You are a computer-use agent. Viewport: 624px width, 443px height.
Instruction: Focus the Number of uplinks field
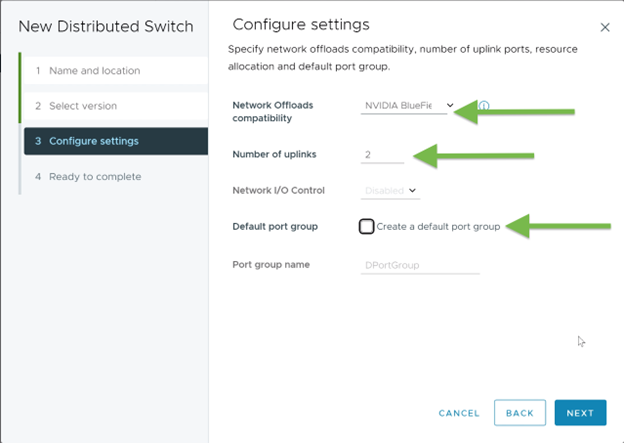[x=383, y=154]
